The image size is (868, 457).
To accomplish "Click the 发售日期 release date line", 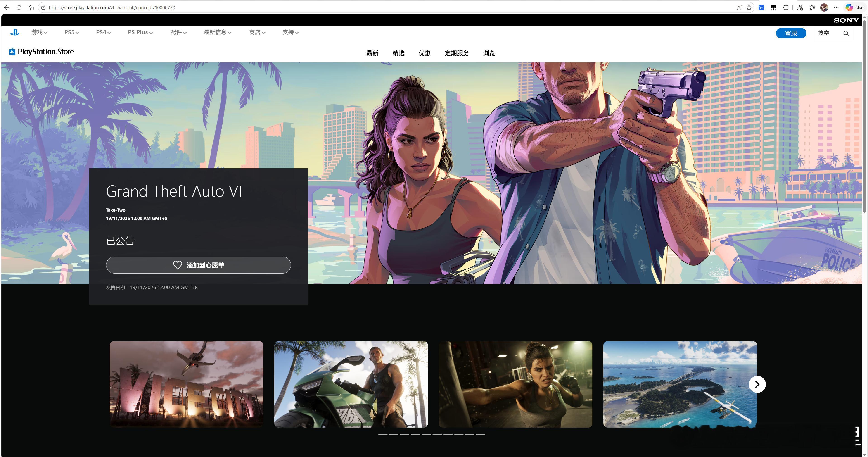I will [x=152, y=288].
